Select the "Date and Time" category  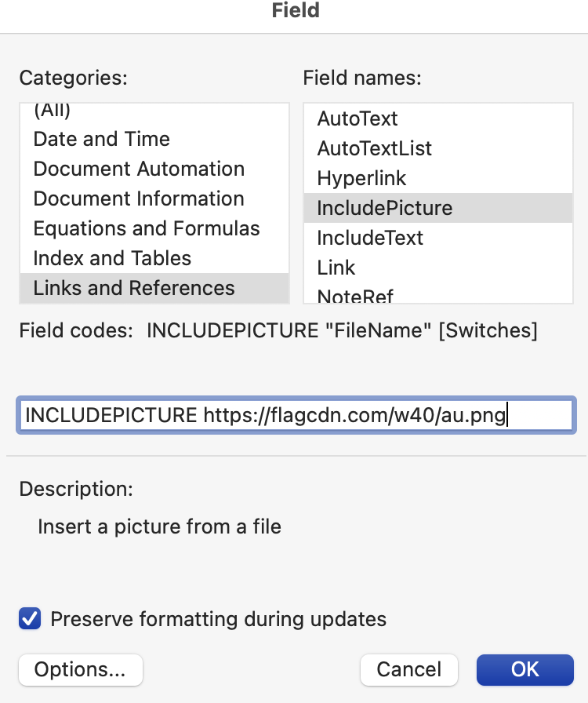point(101,139)
